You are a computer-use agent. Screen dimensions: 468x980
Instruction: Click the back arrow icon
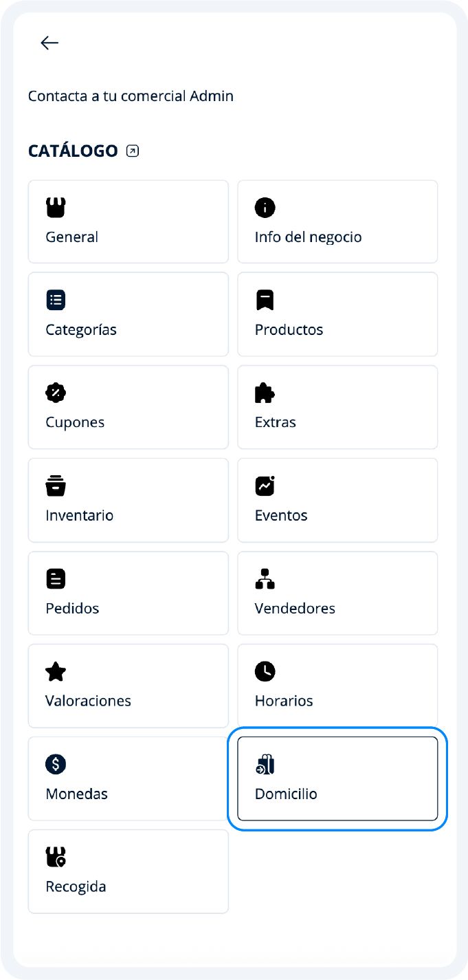49,43
